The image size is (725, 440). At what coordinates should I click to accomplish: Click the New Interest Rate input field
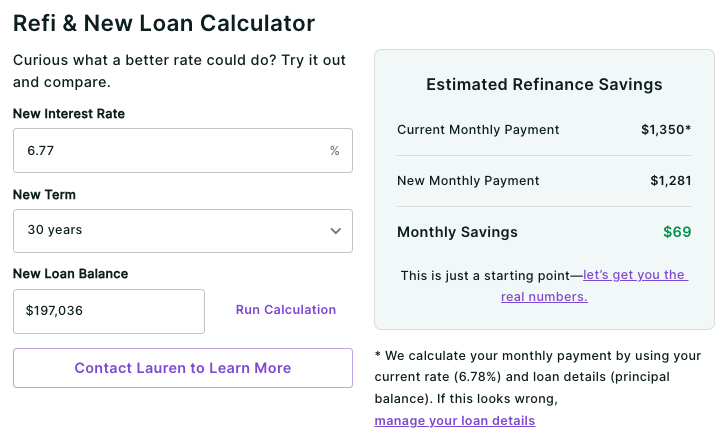tap(170, 151)
